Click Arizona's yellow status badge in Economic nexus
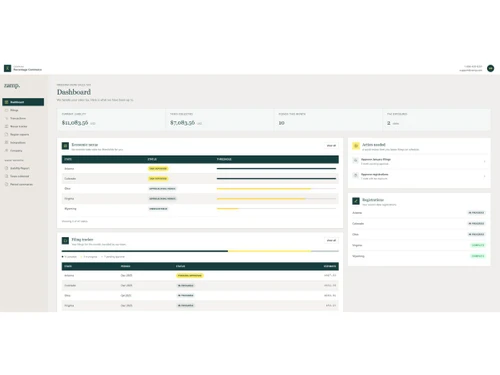This screenshot has width=500, height=375. (x=158, y=169)
